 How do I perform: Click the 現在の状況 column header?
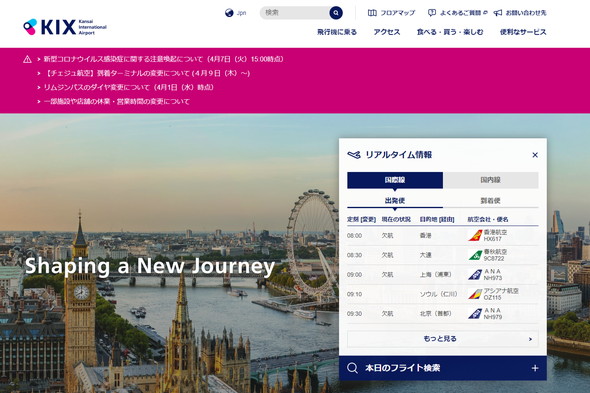pos(396,219)
